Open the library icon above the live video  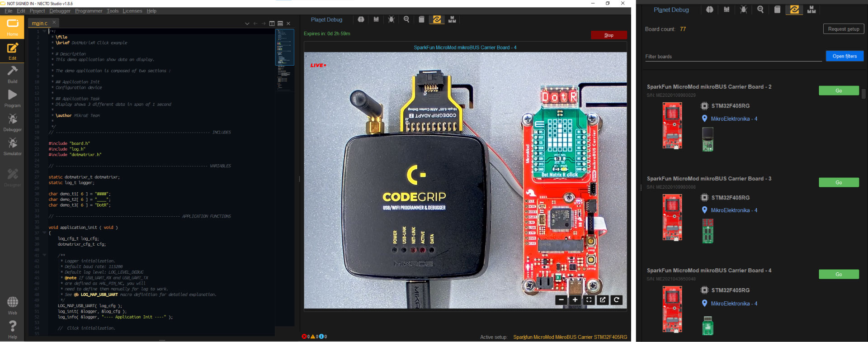click(x=376, y=19)
